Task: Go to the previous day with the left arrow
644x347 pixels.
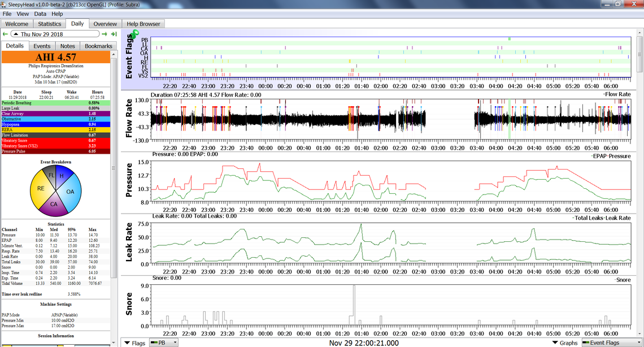Action: click(5, 34)
